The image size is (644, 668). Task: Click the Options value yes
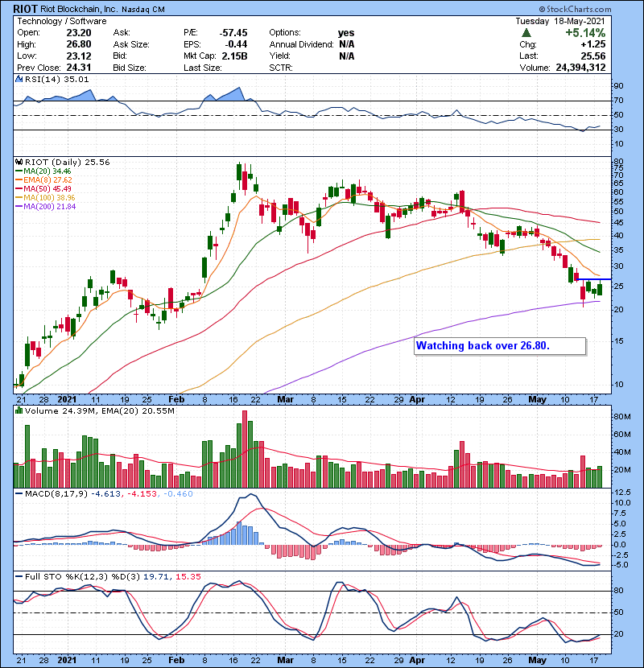click(346, 33)
